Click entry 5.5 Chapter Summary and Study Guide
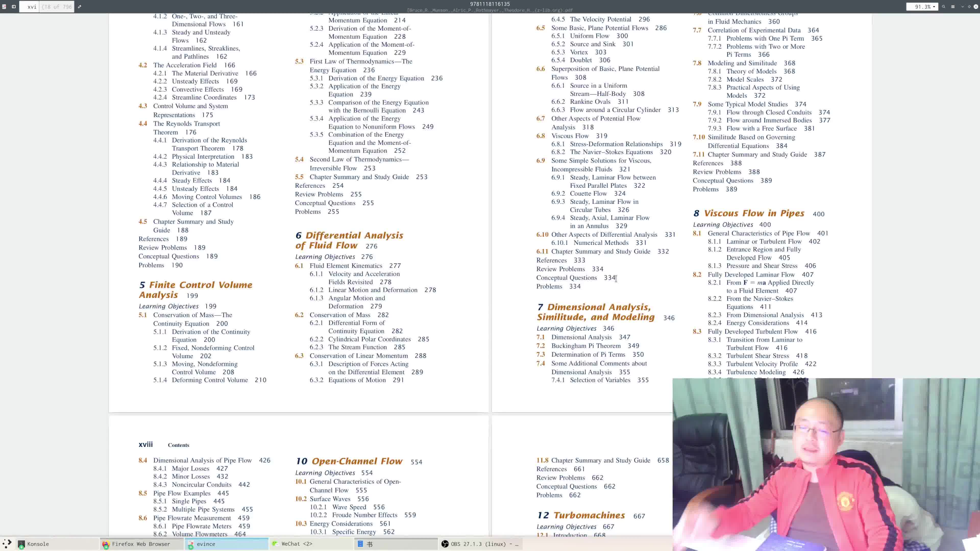 [x=361, y=177]
